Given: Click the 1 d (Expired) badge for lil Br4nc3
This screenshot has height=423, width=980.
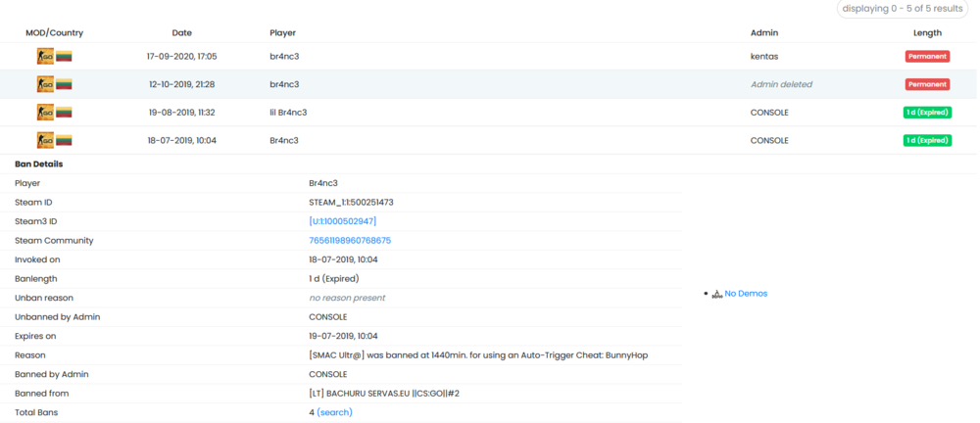Looking at the screenshot, I should [x=926, y=113].
